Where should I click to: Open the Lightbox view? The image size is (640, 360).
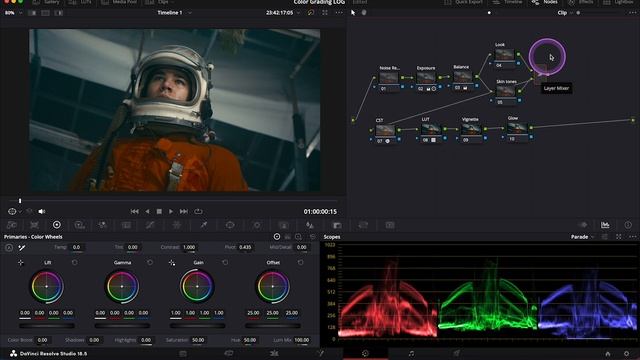click(x=619, y=2)
